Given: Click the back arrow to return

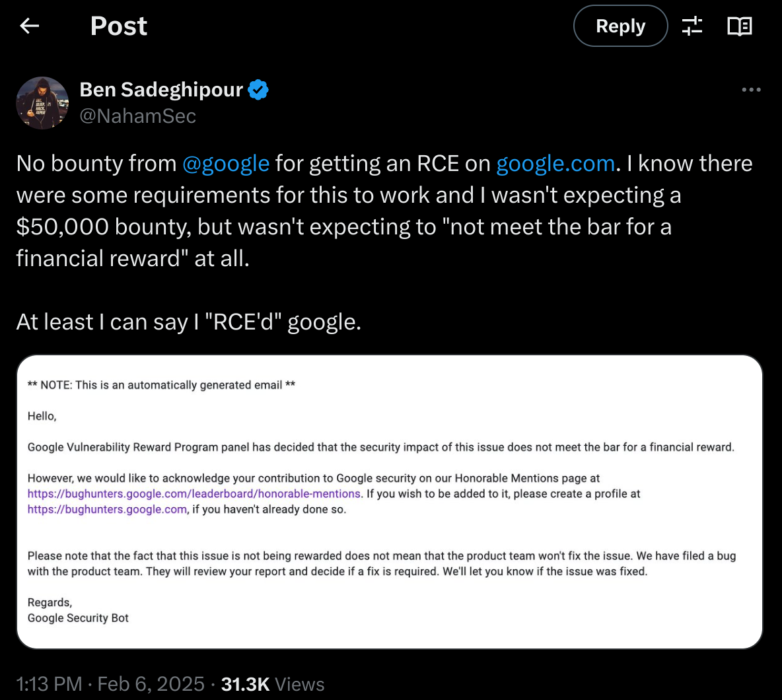Looking at the screenshot, I should [x=29, y=25].
